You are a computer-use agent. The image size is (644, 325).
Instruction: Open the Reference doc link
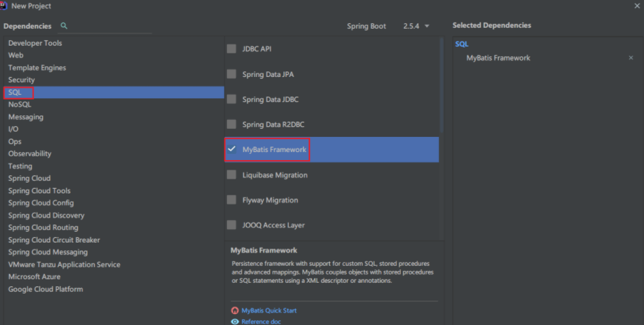click(261, 322)
